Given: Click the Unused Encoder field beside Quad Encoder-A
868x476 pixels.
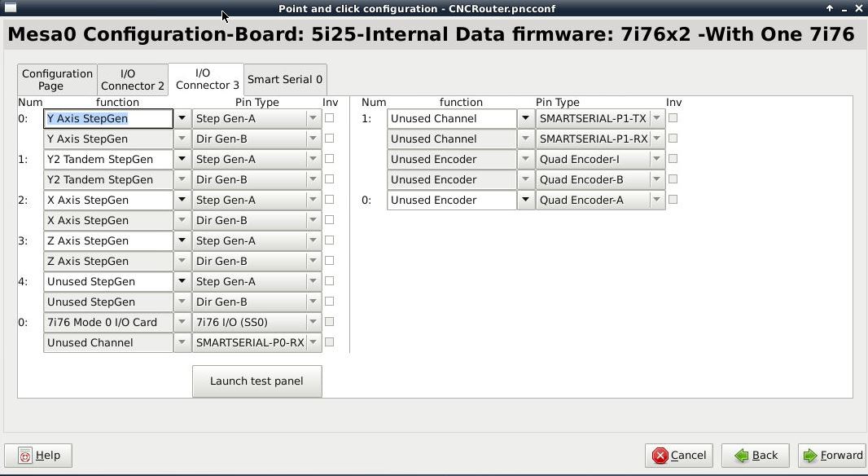Looking at the screenshot, I should point(452,200).
